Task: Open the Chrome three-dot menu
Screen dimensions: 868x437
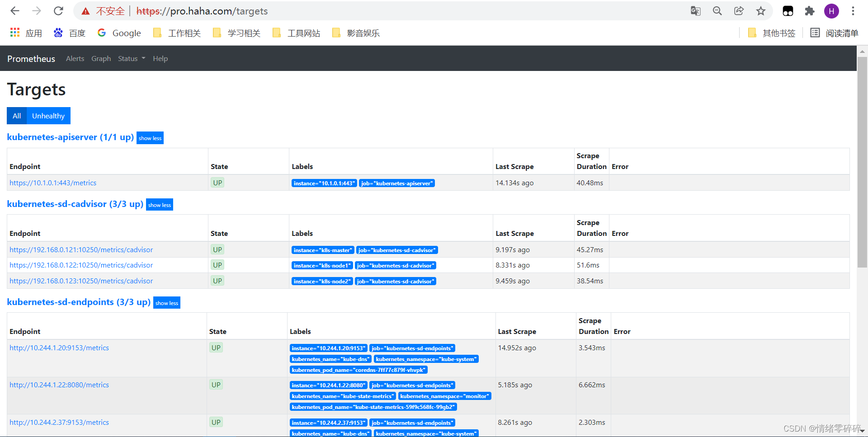Action: tap(853, 11)
